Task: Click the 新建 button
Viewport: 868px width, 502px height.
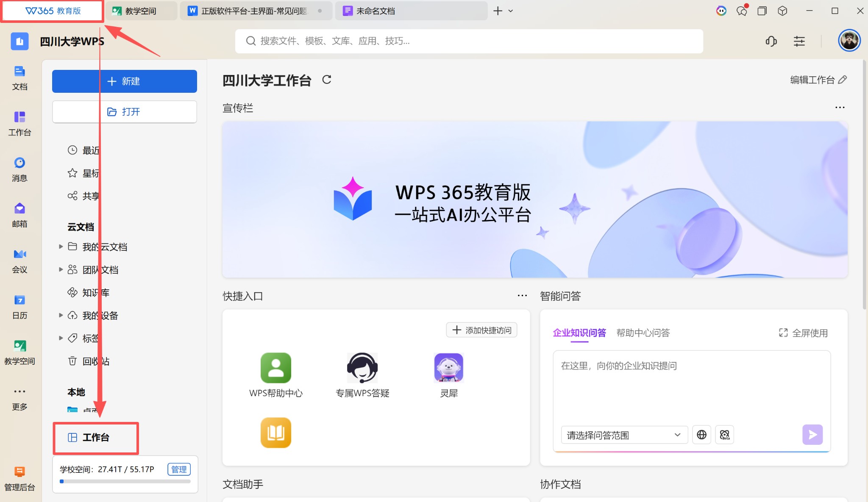Action: coord(124,81)
